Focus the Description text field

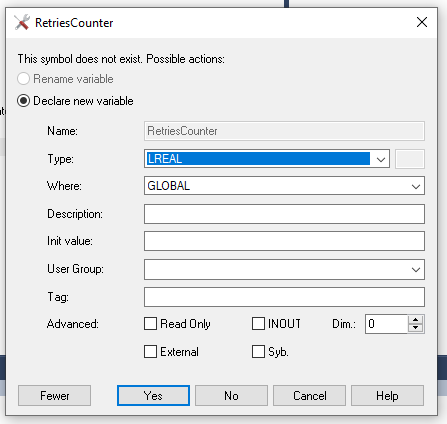(284, 214)
